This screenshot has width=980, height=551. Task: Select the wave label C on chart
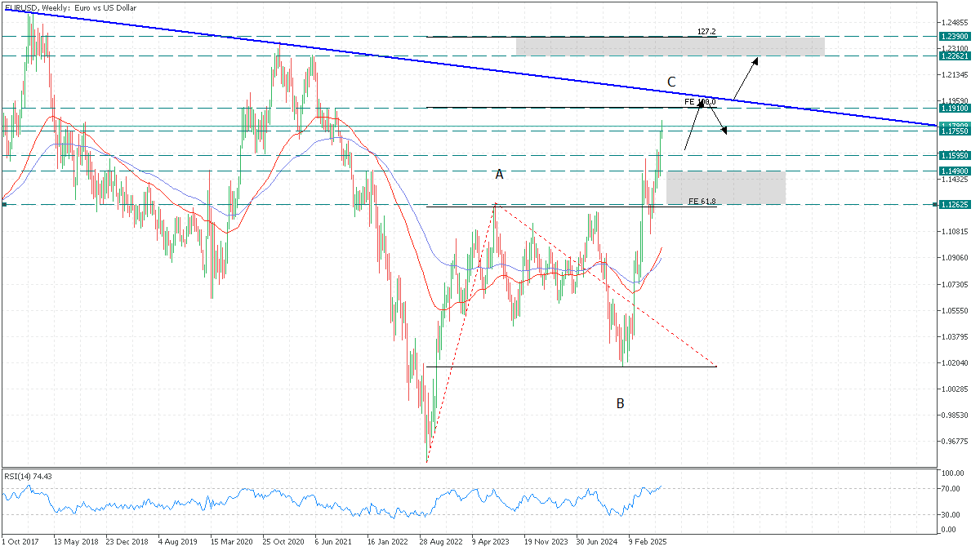671,82
